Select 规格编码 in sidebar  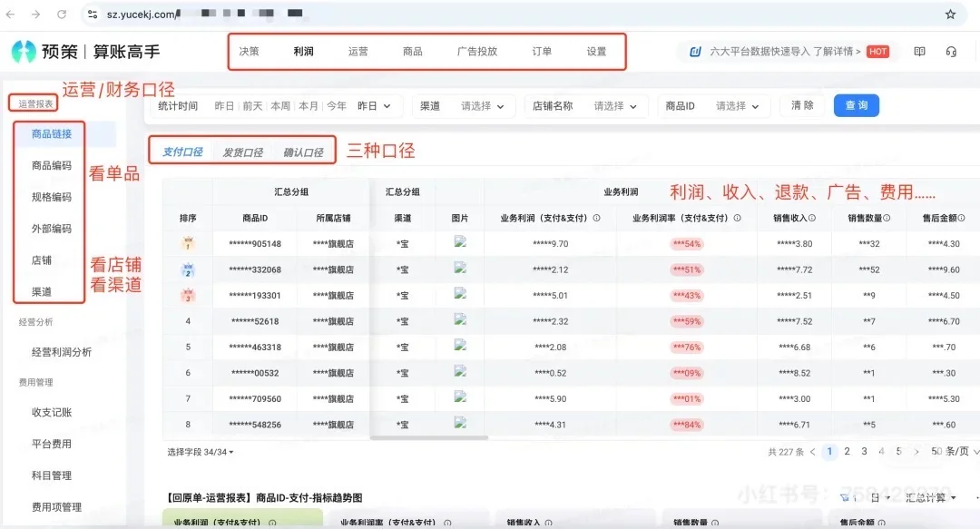52,197
